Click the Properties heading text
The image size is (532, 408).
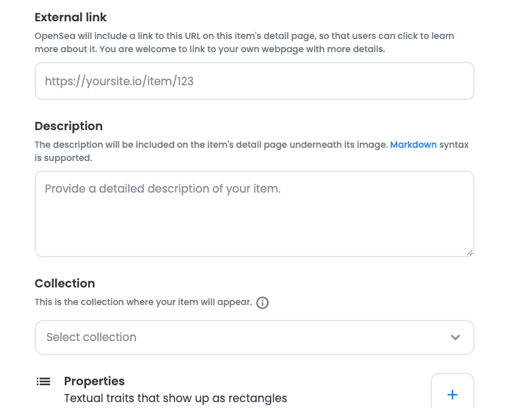pyautogui.click(x=94, y=381)
